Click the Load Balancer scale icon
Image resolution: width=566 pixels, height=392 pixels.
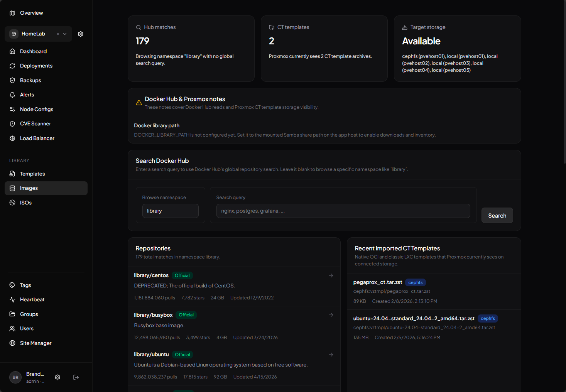[x=12, y=138]
